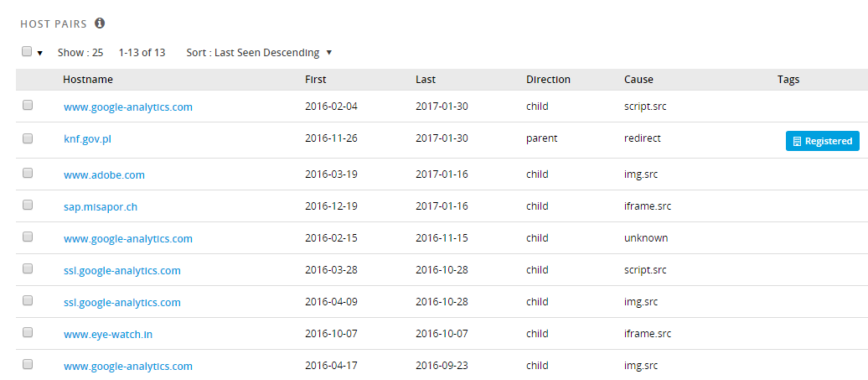This screenshot has height=380, width=868.
Task: Expand the Sort : Last Seen Descending dropdown
Action: click(x=259, y=53)
